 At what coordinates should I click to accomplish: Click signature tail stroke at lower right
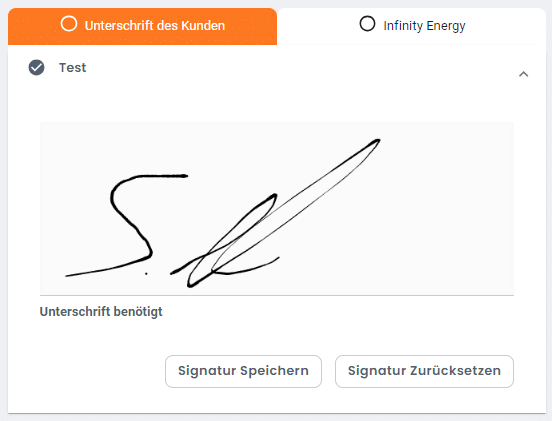tap(253, 268)
